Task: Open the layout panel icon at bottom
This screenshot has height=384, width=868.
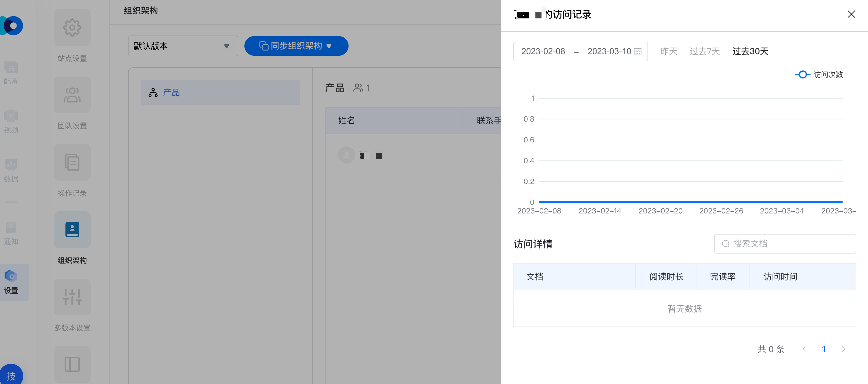Action: pyautogui.click(x=72, y=364)
